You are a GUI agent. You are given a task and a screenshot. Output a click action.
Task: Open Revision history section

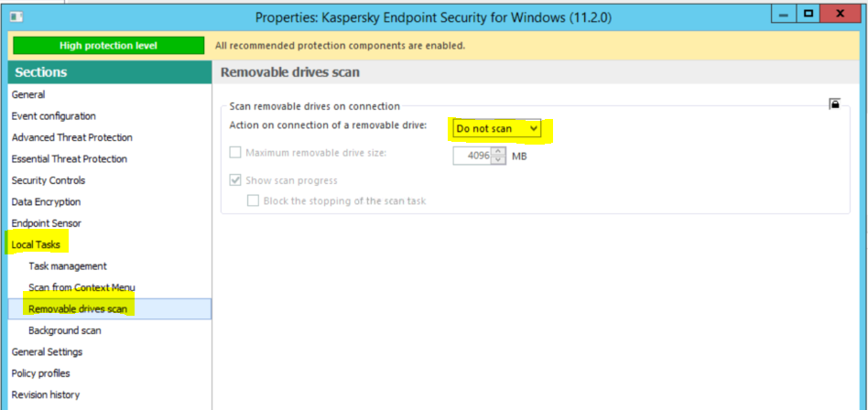pyautogui.click(x=45, y=395)
